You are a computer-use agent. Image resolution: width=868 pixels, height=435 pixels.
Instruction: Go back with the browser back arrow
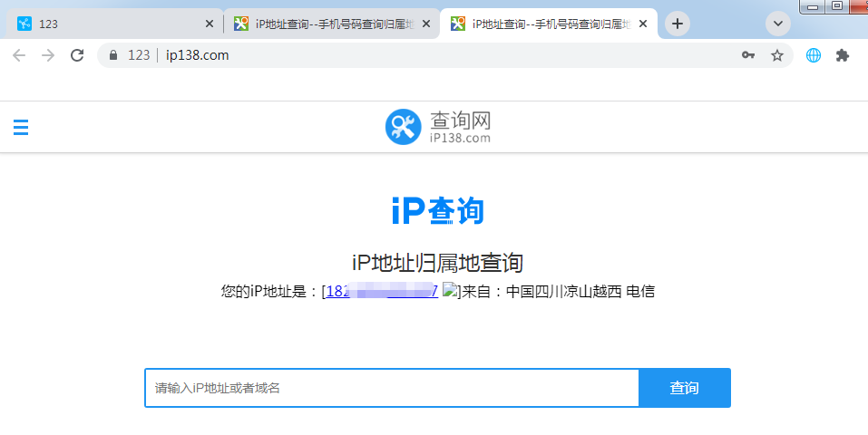tap(19, 55)
